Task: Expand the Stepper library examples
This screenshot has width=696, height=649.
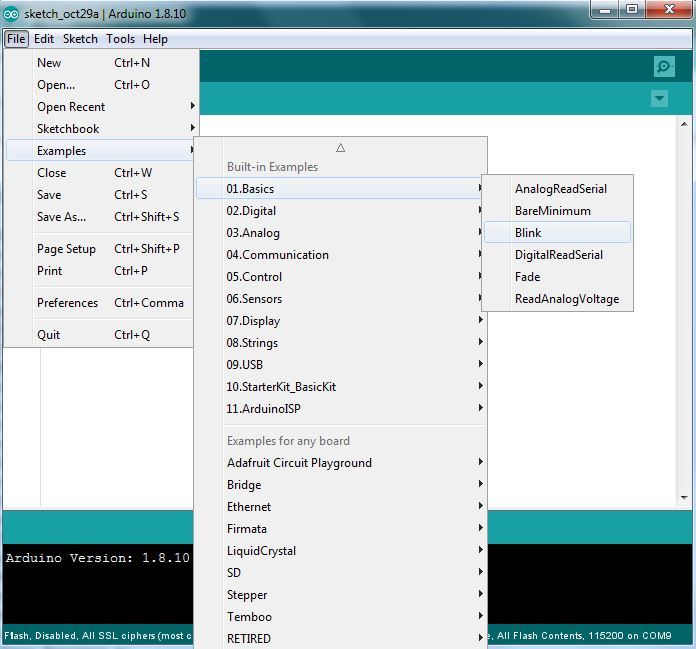Action: [340, 594]
